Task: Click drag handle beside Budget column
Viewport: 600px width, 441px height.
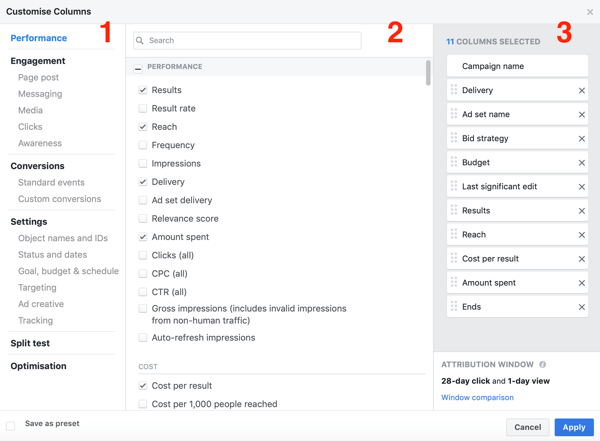Action: (454, 162)
